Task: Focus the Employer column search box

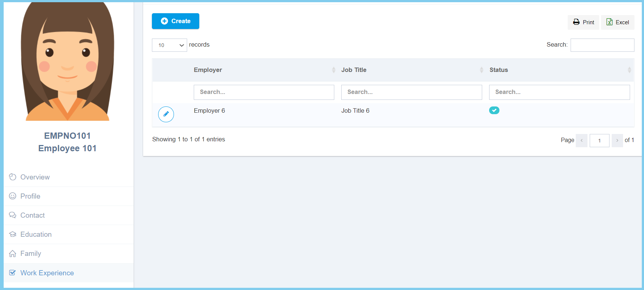Action: point(264,92)
